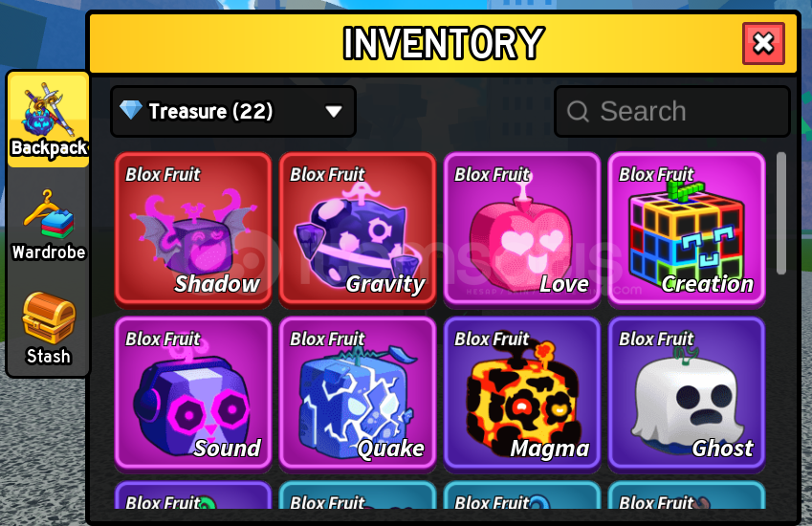Select the Shadow Blox Fruit item
This screenshot has width=812, height=526.
tap(193, 230)
